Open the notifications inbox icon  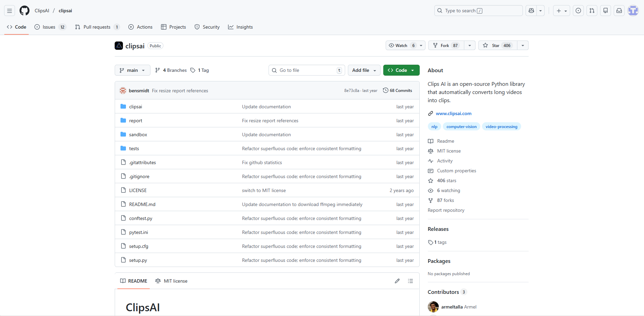coord(619,11)
